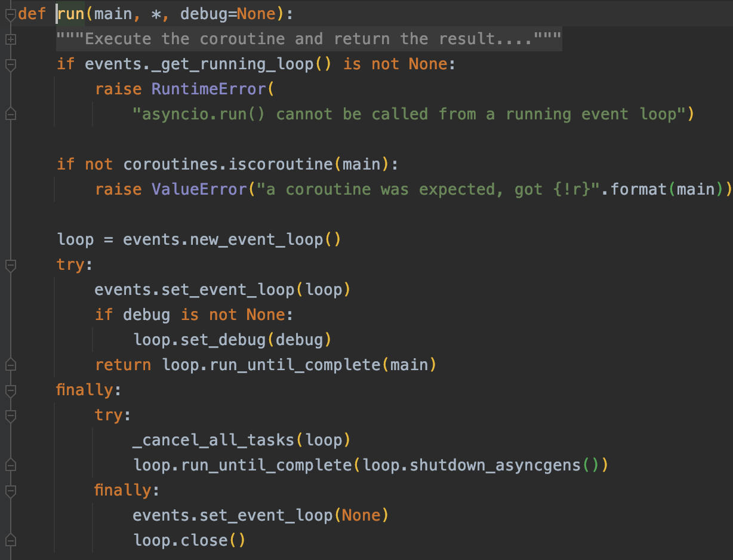The width and height of the screenshot is (733, 560).
Task: Click 'loop.close()' call
Action: click(x=189, y=540)
